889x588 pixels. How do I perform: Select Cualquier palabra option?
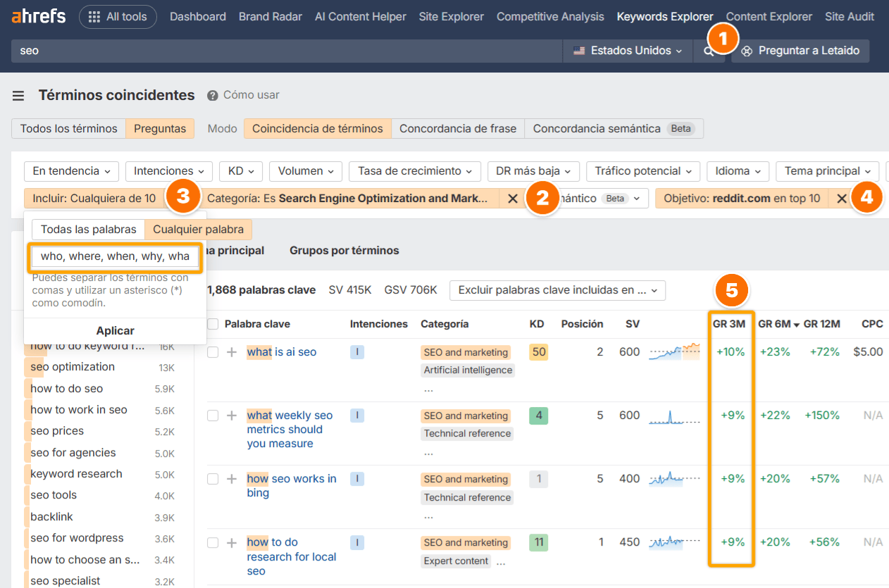click(199, 230)
